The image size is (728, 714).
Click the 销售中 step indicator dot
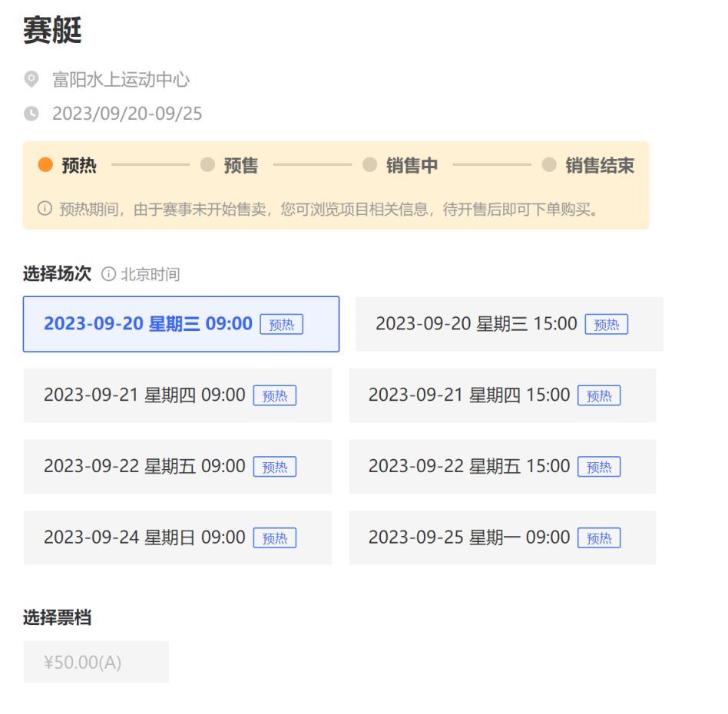click(x=369, y=164)
